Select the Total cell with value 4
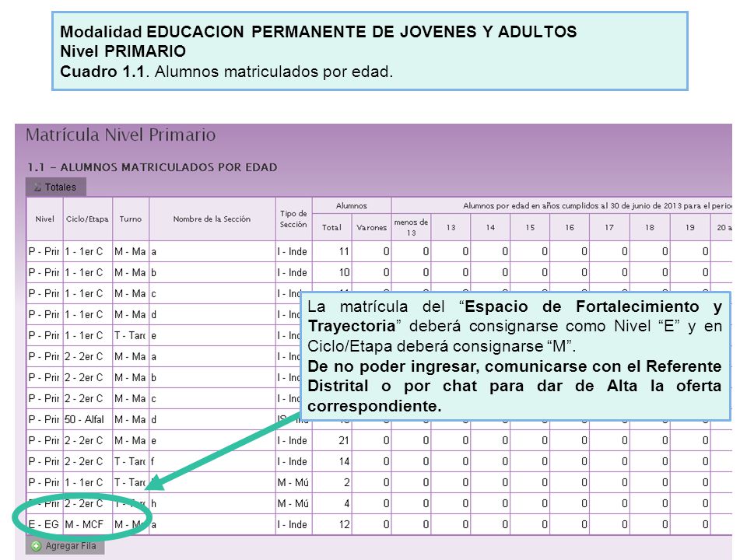This screenshot has width=747, height=560. [332, 503]
